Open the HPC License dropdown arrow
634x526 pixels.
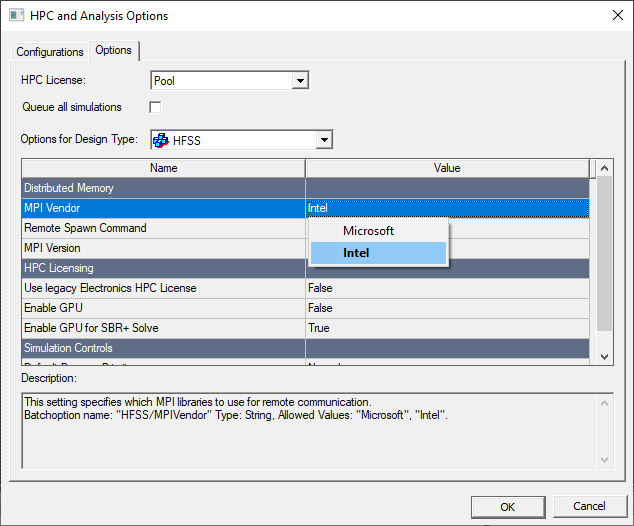(300, 80)
